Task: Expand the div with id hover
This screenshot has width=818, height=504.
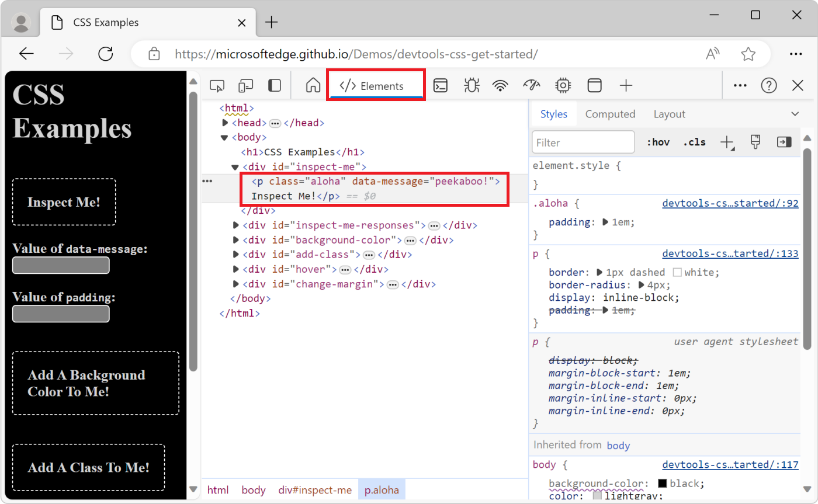Action: pos(235,269)
